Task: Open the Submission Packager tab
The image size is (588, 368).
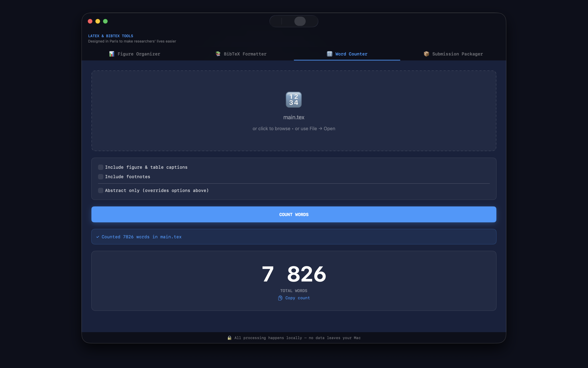Action: (453, 54)
